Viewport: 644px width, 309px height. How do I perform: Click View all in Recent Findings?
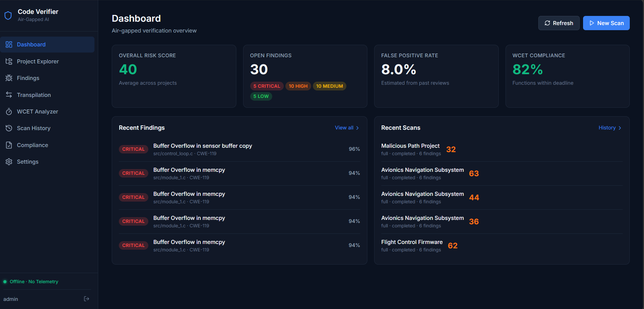click(x=347, y=128)
